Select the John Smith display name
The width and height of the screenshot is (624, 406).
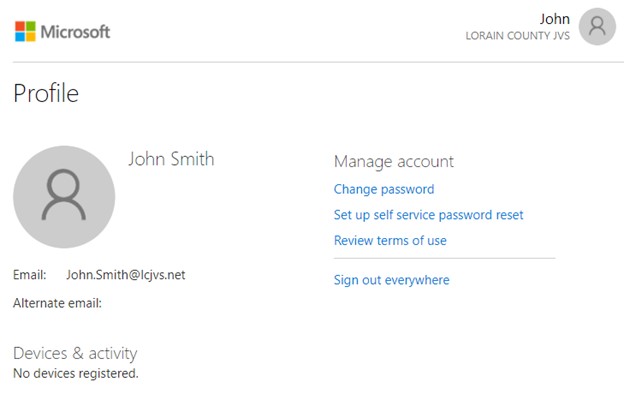coord(171,159)
